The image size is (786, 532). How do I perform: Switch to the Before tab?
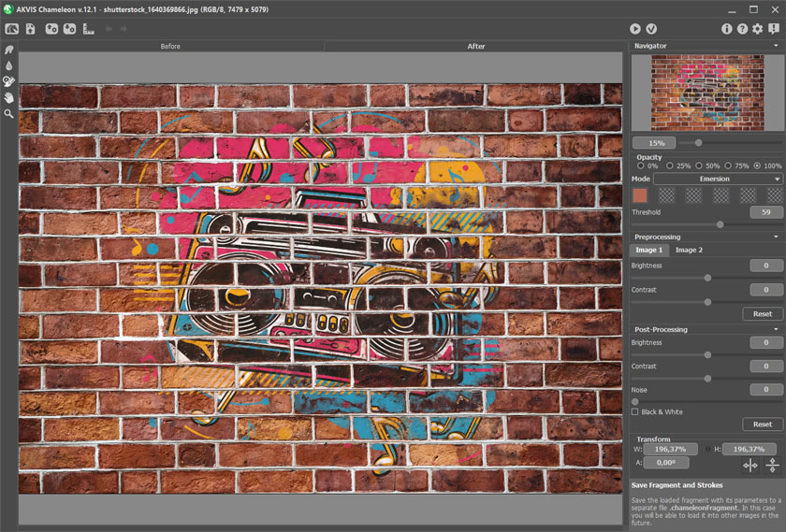pos(170,46)
